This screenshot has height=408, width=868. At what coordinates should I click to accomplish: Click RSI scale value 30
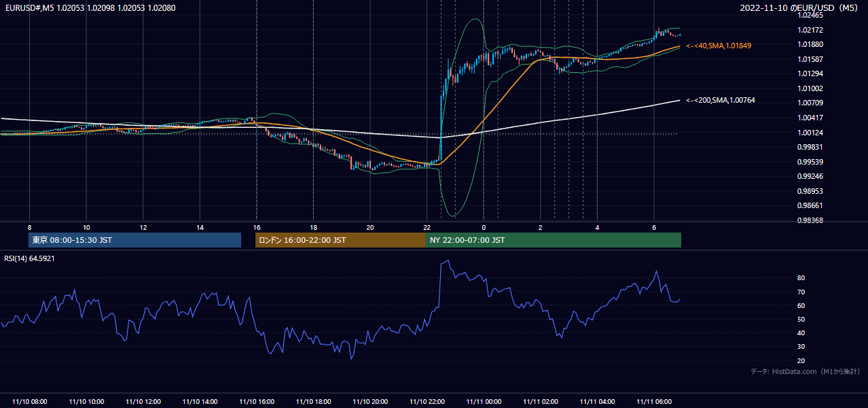tap(801, 347)
